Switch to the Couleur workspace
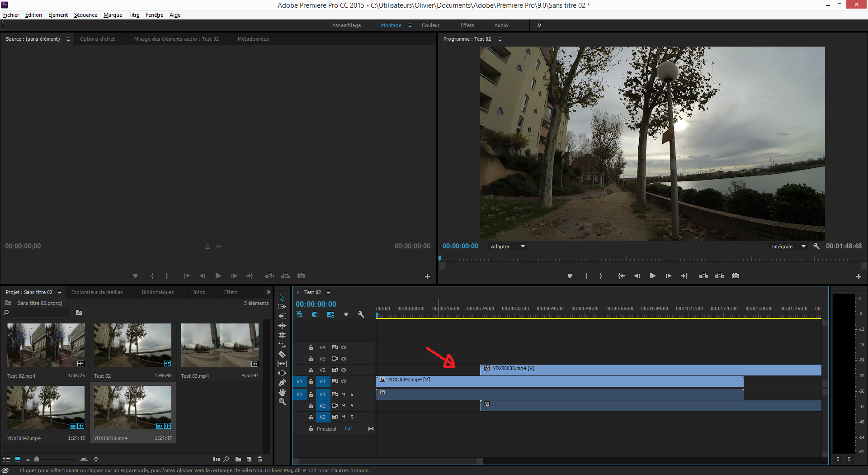The image size is (868, 475). [430, 25]
